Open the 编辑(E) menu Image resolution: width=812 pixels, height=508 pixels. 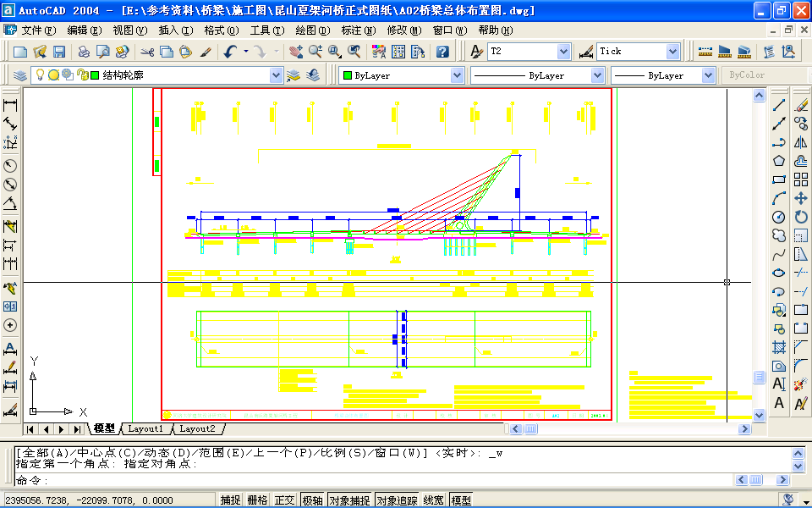point(85,30)
